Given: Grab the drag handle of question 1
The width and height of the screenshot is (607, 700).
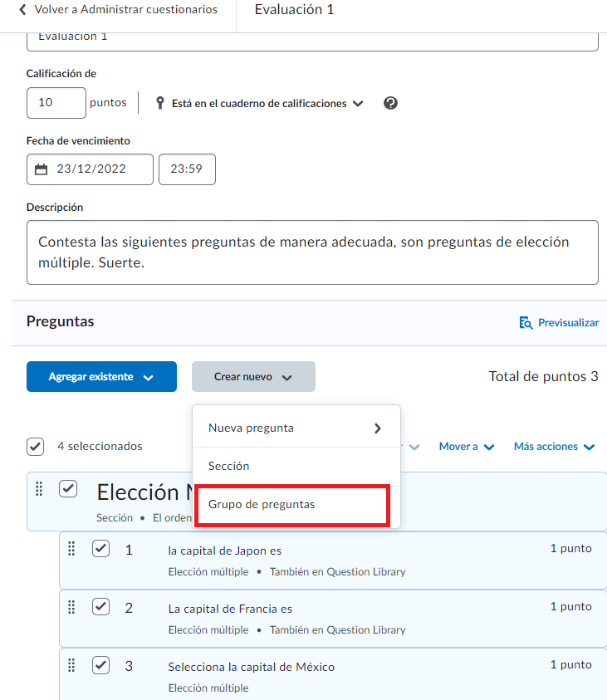Looking at the screenshot, I should pyautogui.click(x=71, y=549).
